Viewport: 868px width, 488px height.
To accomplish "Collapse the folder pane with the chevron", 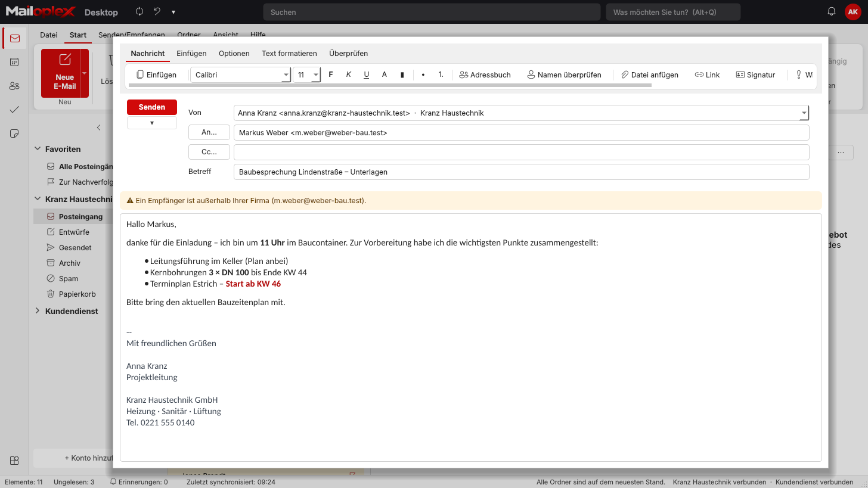I will [x=99, y=128].
